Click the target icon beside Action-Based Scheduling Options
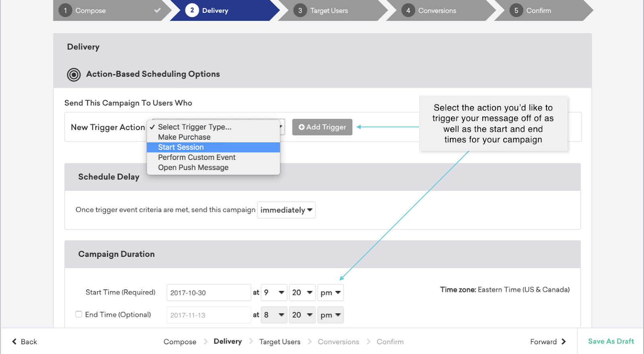Image resolution: width=644 pixels, height=354 pixels. [x=74, y=75]
